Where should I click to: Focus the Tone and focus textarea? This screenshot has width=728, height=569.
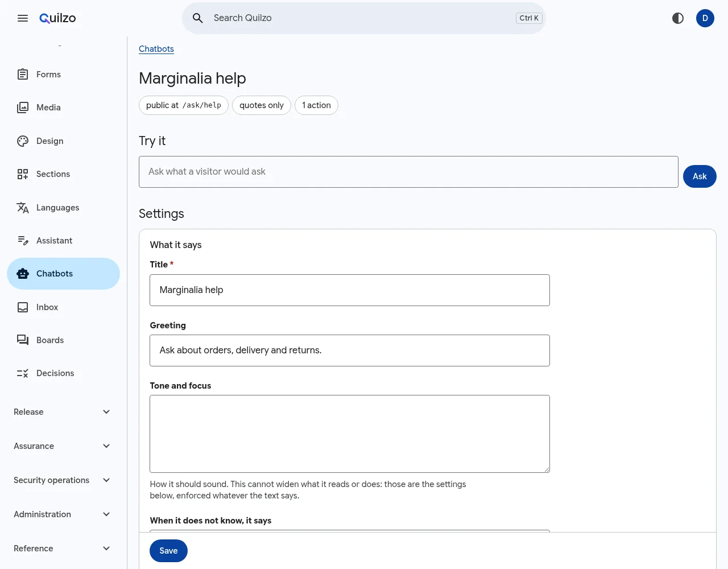(x=350, y=434)
